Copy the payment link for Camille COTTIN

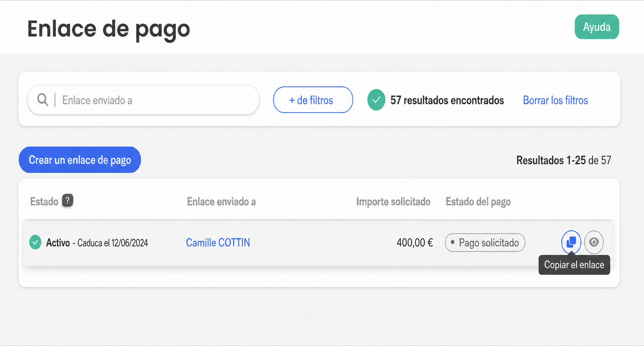click(x=571, y=242)
